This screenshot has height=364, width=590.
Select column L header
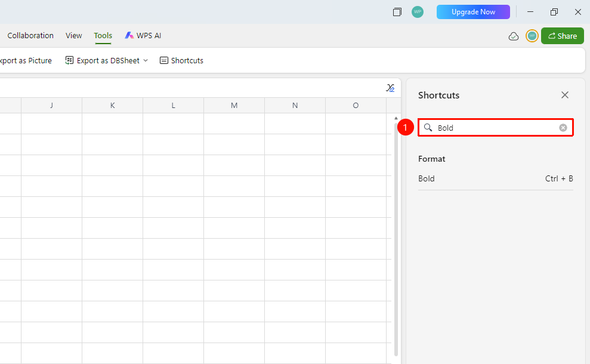(174, 106)
